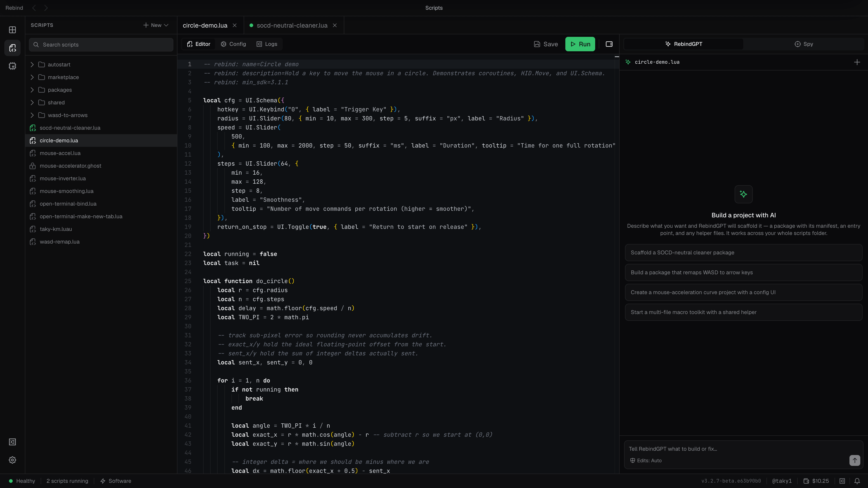The height and width of the screenshot is (488, 868).
Task: Open open-terminal-make-new-tab.lua in the script list
Action: tap(101, 216)
